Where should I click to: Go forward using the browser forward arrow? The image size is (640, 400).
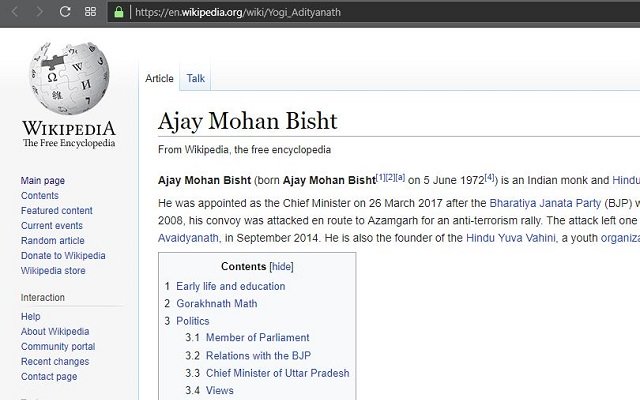point(39,12)
